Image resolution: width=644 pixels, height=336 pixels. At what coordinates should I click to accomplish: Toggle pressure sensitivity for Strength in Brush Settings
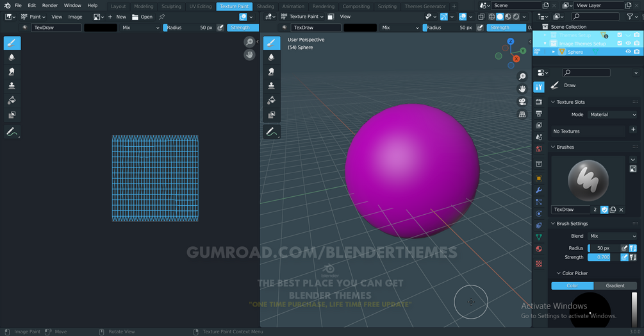pos(624,257)
